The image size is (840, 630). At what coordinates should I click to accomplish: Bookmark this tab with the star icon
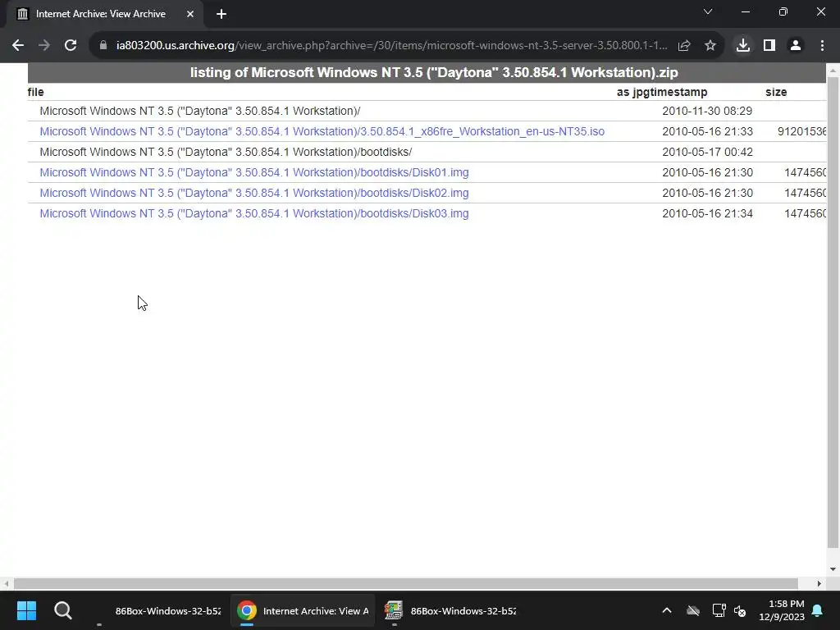pyautogui.click(x=710, y=46)
